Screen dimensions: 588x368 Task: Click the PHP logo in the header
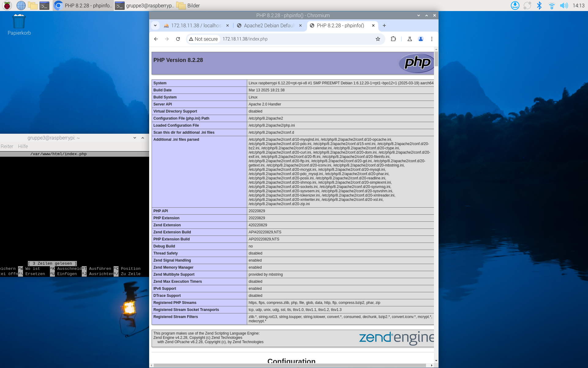pyautogui.click(x=417, y=63)
